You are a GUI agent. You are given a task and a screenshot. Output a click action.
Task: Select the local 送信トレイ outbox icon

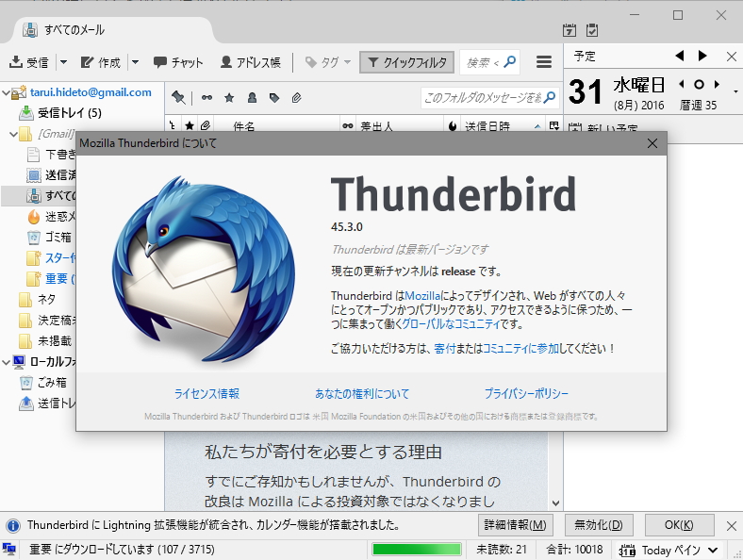(x=26, y=404)
